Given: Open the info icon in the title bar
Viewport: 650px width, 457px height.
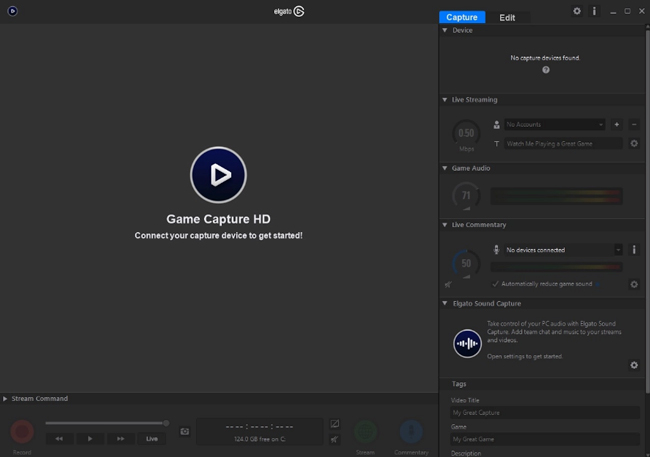Looking at the screenshot, I should coord(594,11).
